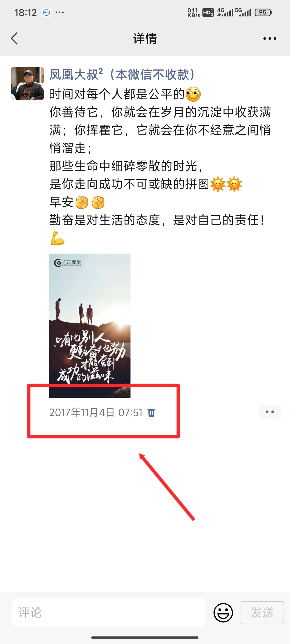The width and height of the screenshot is (290, 644).
Task: Tap the bottom home gesture bar
Action: pyautogui.click(x=145, y=638)
